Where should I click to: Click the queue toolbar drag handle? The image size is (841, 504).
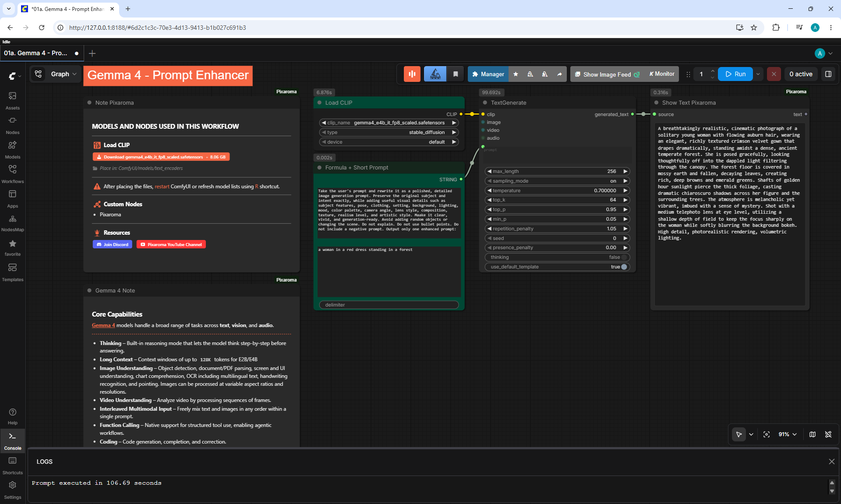[x=688, y=74]
